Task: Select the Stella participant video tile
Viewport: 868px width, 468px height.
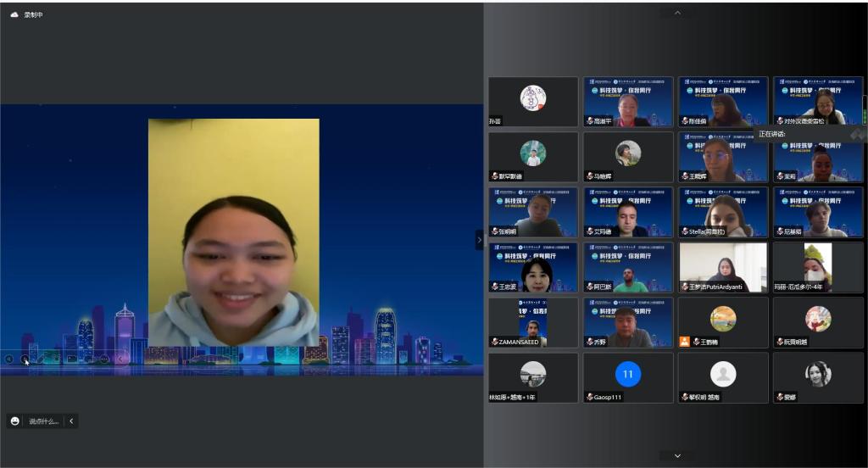Action: pos(723,212)
